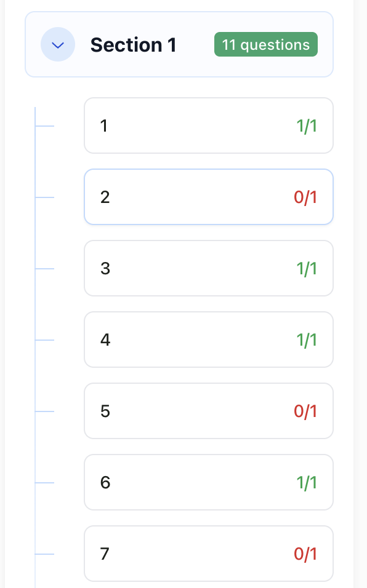This screenshot has height=588, width=367.
Task: Open question 3 from the section list
Action: coord(208,268)
